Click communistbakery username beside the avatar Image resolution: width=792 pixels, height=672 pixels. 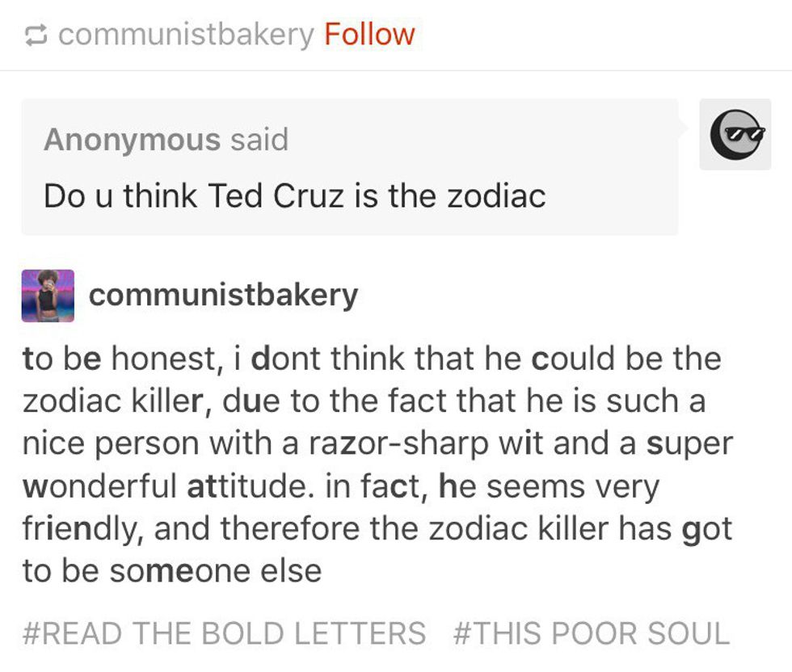tap(223, 296)
